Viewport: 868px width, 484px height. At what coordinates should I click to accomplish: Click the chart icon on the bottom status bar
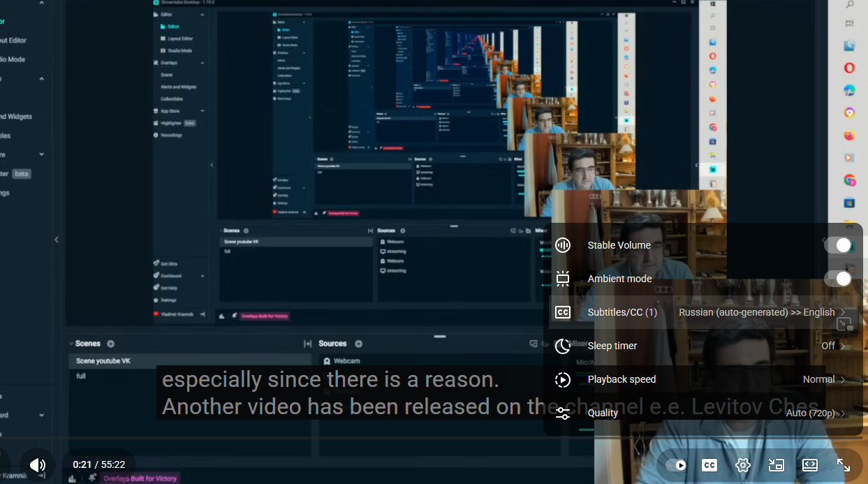[x=72, y=478]
